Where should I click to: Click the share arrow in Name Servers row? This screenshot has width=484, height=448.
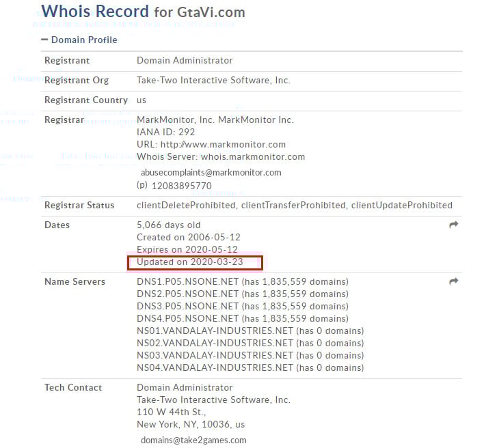pyautogui.click(x=453, y=281)
